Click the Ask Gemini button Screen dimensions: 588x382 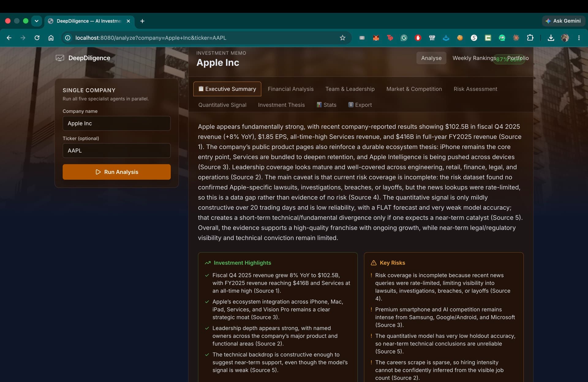(x=563, y=21)
